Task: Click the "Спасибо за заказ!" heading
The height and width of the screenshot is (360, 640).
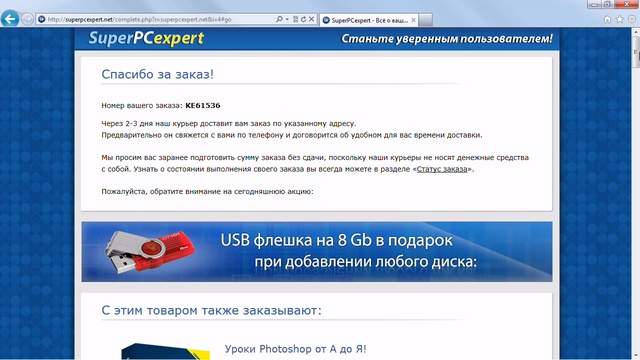Action: click(158, 74)
